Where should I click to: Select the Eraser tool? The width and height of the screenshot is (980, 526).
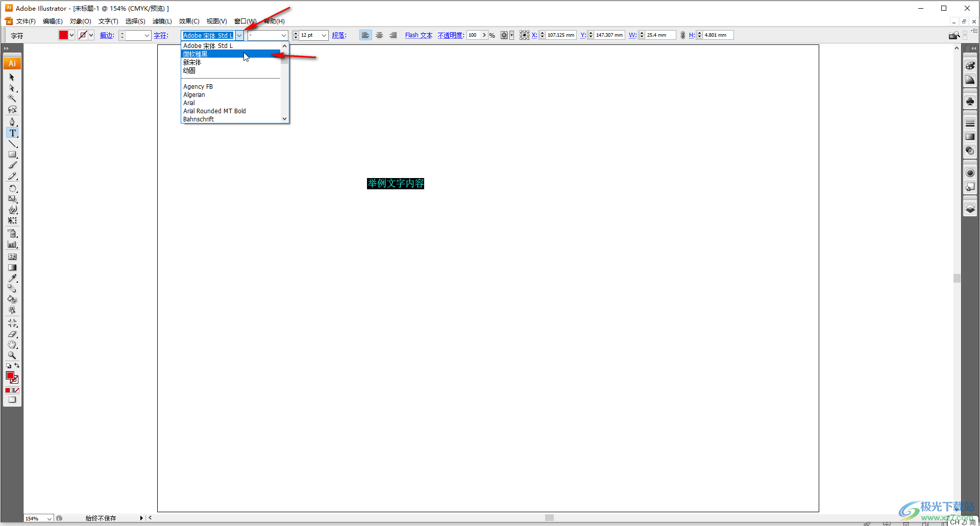coord(12,334)
